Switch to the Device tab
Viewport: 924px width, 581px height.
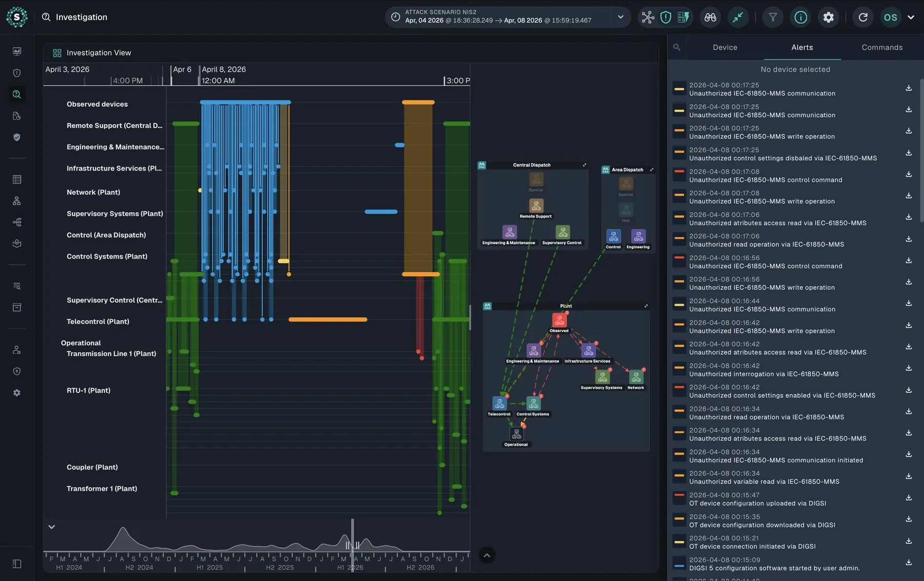(x=725, y=47)
